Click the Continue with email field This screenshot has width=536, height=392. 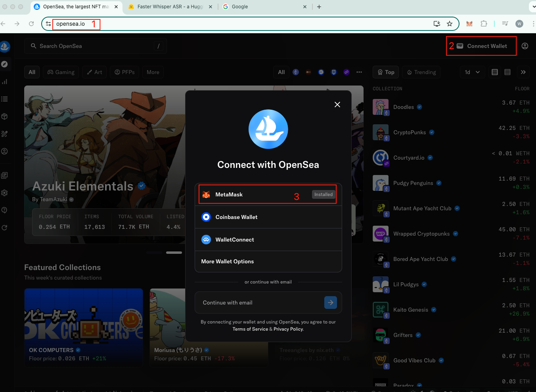[262, 303]
